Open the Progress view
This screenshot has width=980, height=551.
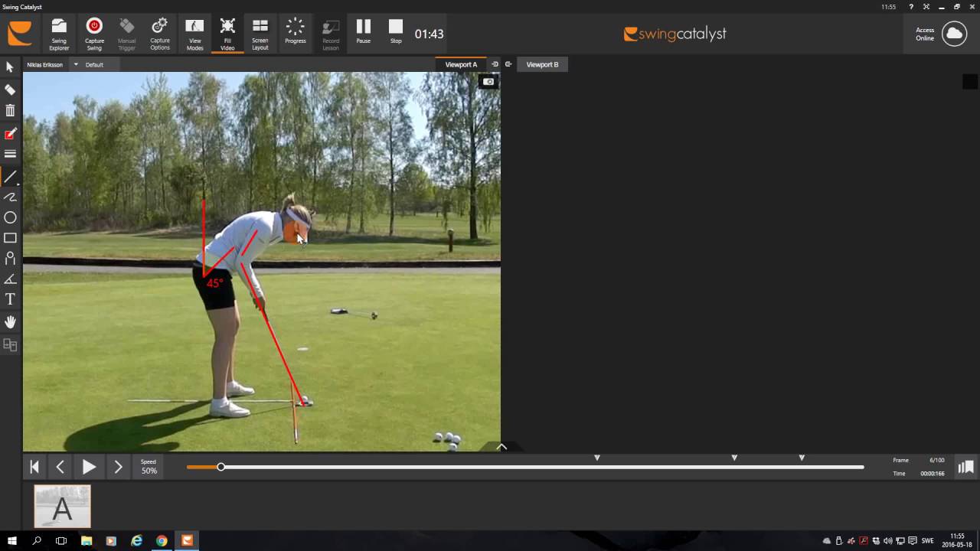(295, 32)
